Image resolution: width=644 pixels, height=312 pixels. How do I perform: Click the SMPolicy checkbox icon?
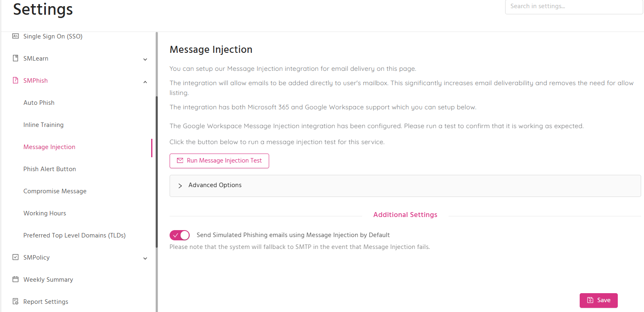16,257
